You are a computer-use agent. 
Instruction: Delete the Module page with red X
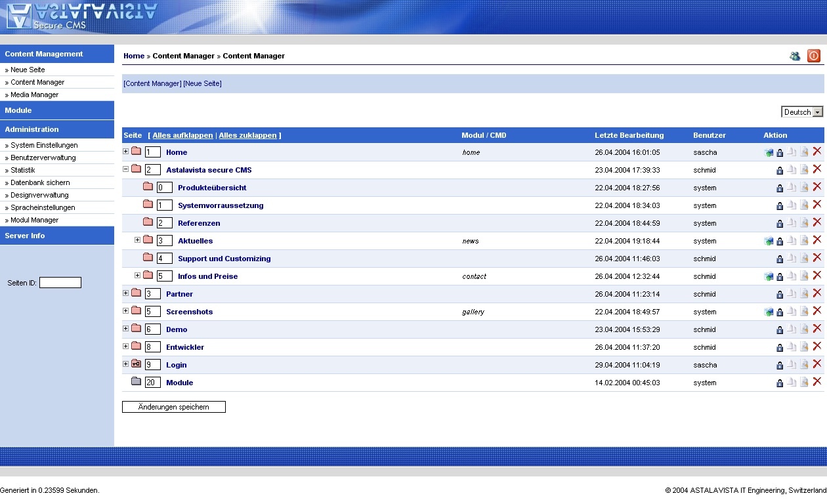817,382
